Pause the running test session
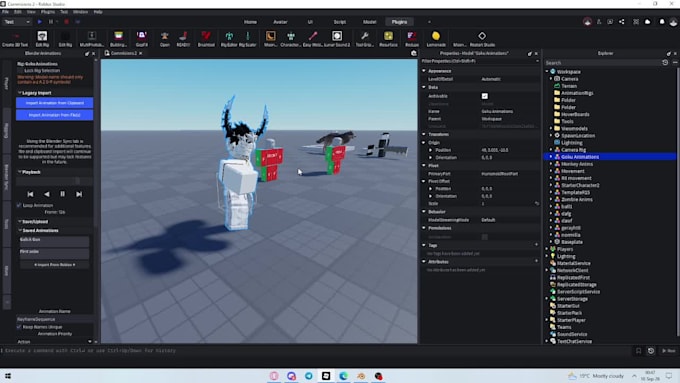680x383 pixels. click(51, 22)
